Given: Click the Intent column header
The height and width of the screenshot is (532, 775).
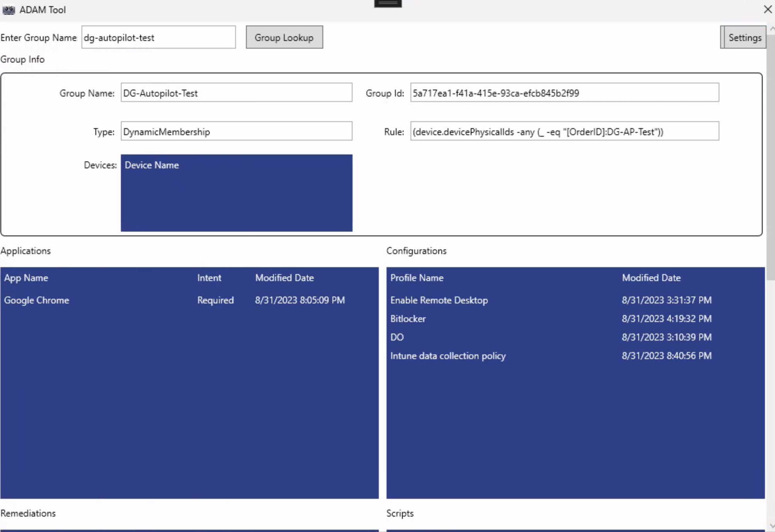Looking at the screenshot, I should point(209,278).
